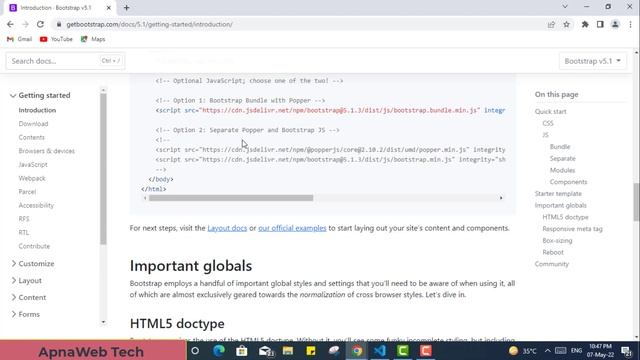The width and height of the screenshot is (640, 360).
Task: Click the code block horizontal scrollbar thumb
Action: 231,198
